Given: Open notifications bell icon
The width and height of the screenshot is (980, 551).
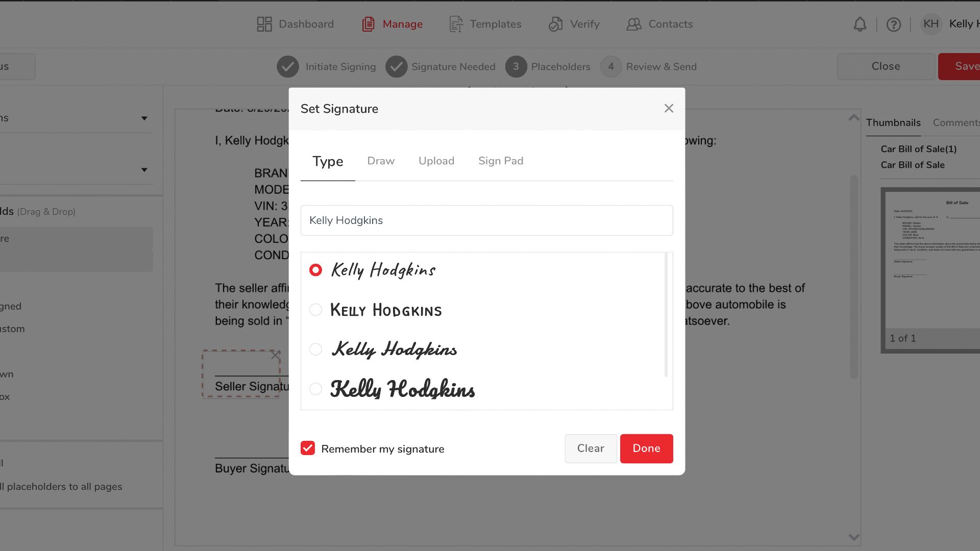Looking at the screenshot, I should 860,24.
